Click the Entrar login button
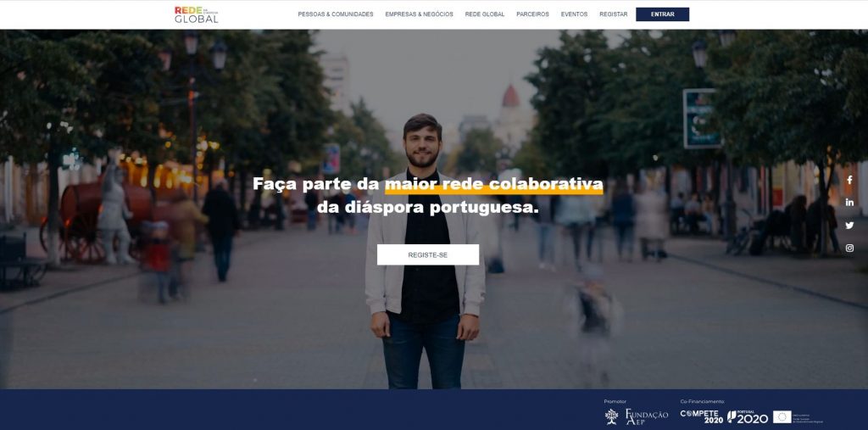Screen dimensions: 868x430 pos(662,14)
